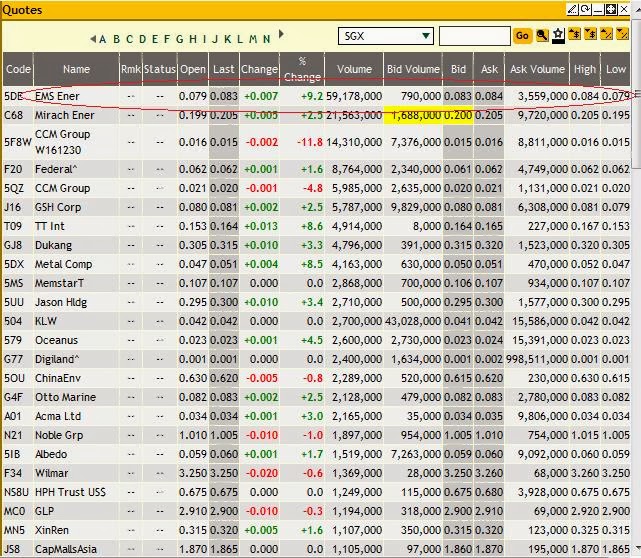Click the up-arrow percent sort icon
Image resolution: width=641 pixels, height=558 pixels.
[x=606, y=34]
